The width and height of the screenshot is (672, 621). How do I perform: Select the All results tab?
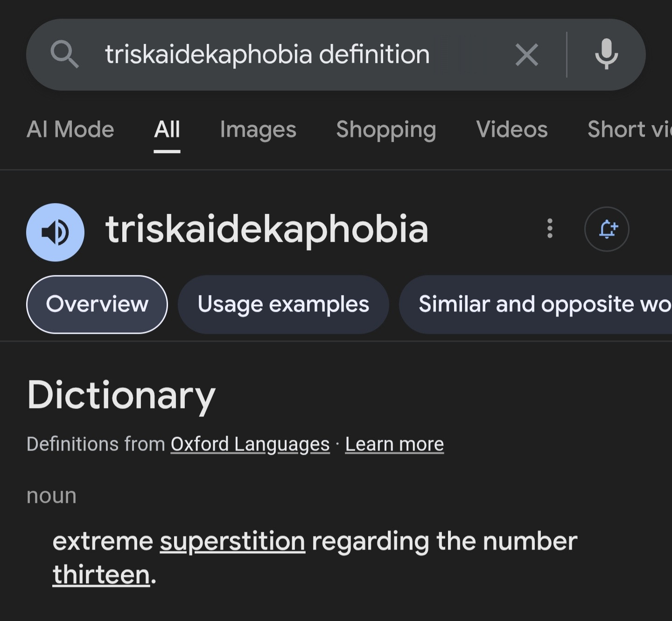click(x=167, y=129)
